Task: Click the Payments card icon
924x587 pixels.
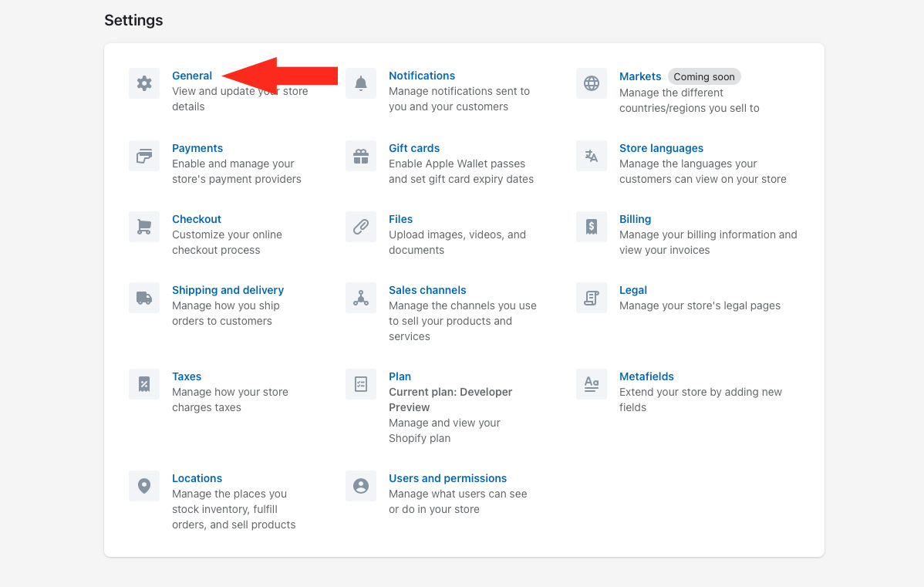Action: [144, 156]
